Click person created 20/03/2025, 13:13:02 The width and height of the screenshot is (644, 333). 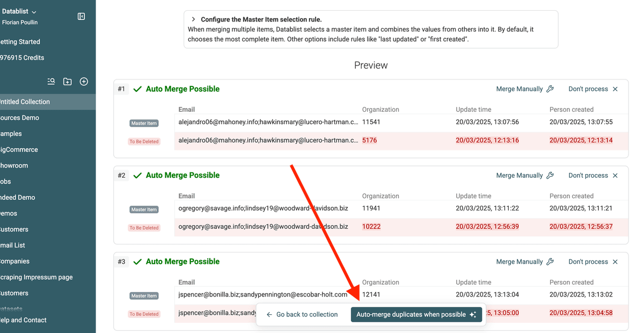581,294
